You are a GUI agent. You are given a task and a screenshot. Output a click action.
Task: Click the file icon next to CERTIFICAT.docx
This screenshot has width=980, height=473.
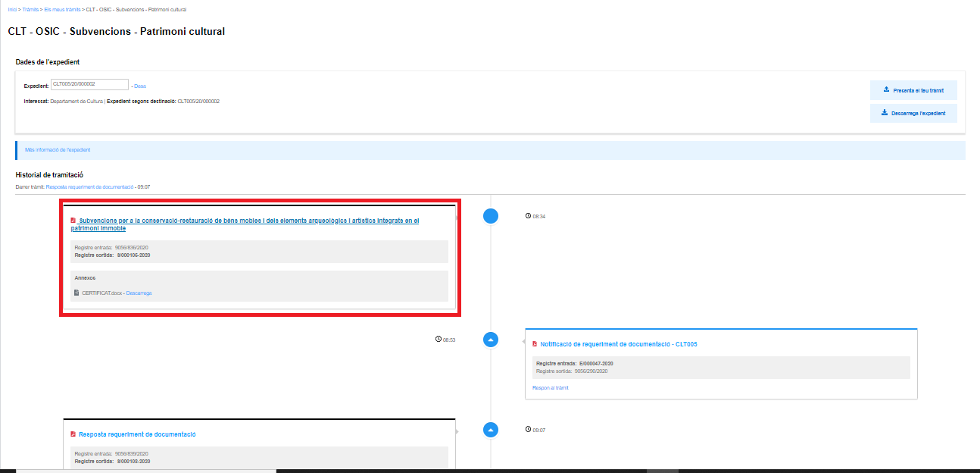pyautogui.click(x=76, y=293)
